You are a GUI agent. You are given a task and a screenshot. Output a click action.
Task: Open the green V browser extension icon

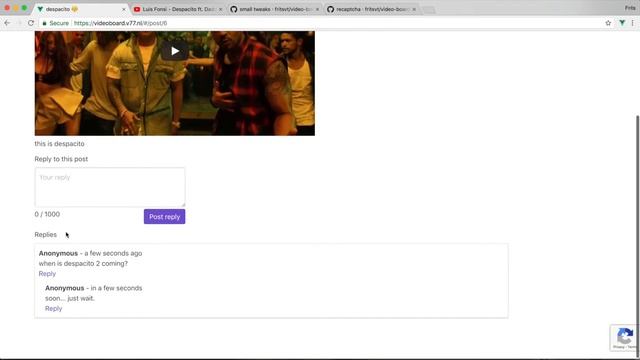[622, 23]
